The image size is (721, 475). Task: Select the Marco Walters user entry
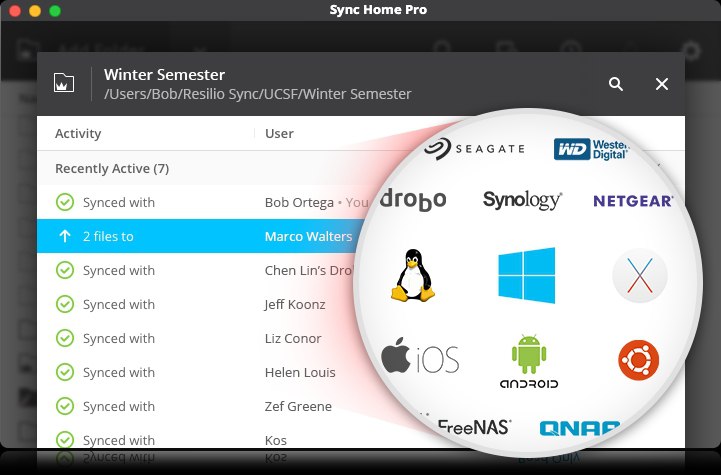pyautogui.click(x=308, y=236)
